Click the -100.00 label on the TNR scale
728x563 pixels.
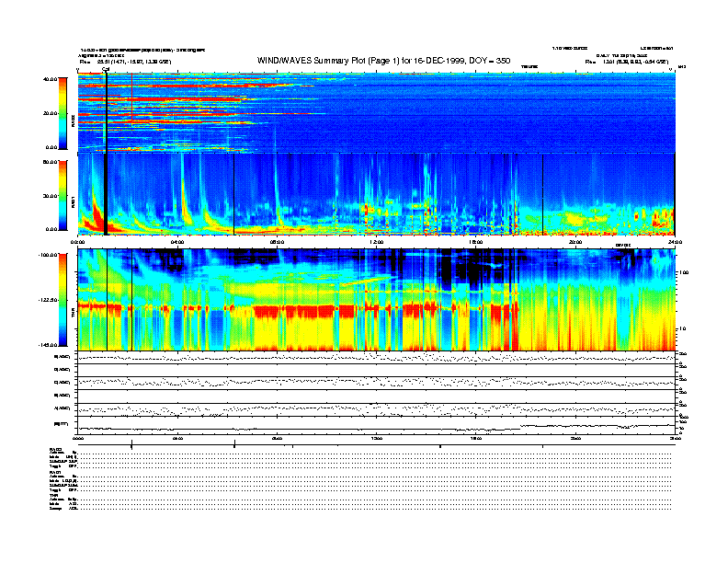(x=48, y=255)
